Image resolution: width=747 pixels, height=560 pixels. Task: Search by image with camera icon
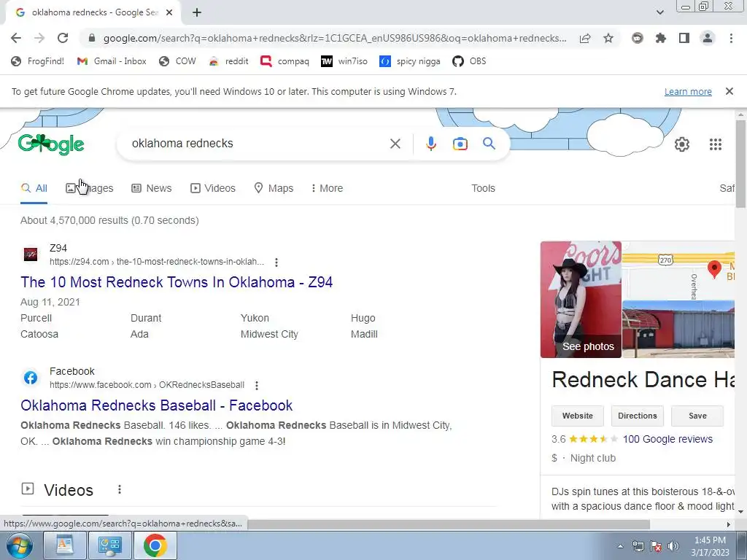[460, 144]
